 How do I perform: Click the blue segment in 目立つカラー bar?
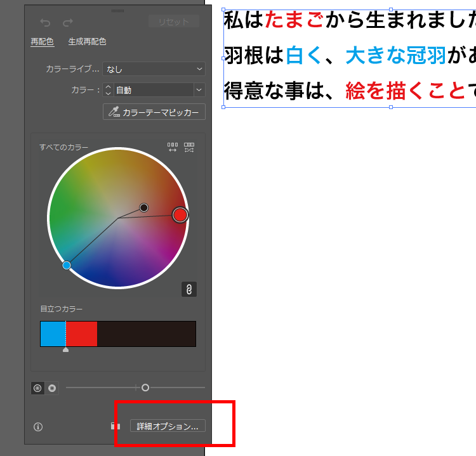tap(53, 334)
